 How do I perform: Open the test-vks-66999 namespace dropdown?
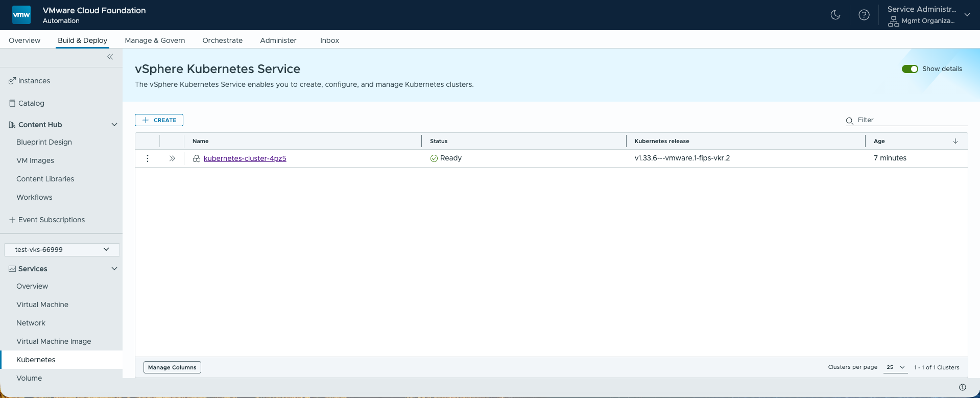tap(62, 249)
